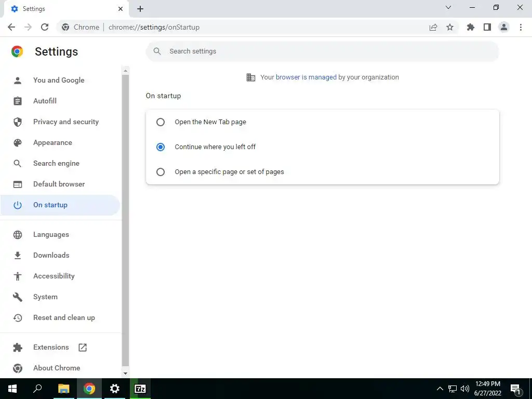Screen dimensions: 532x399
Task: Select On startup in sidebar
Action: point(60,205)
